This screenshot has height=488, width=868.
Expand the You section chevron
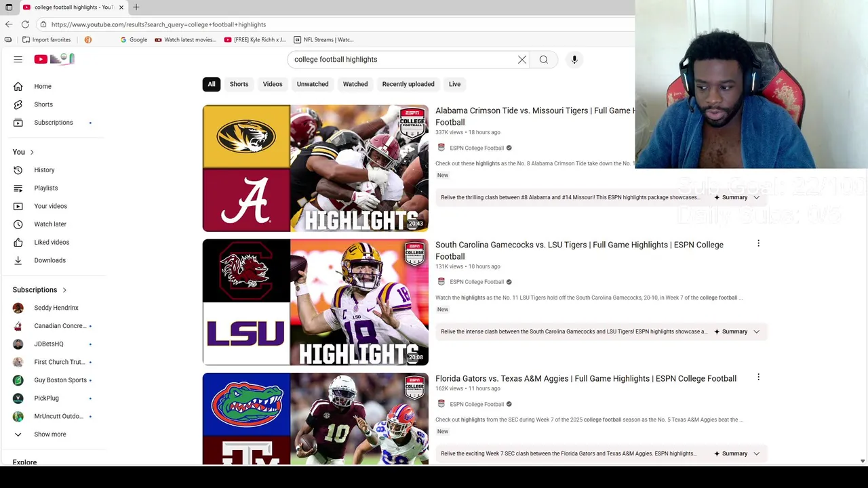tap(32, 152)
